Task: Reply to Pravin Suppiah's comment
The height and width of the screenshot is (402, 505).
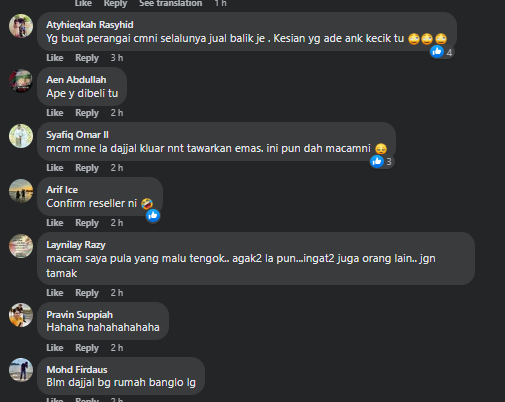Action: point(87,348)
